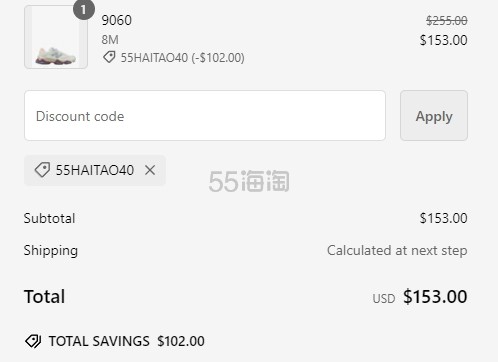This screenshot has width=498, height=362.
Task: Remove the 55HAITAO40 discount code chip
Action: point(150,170)
